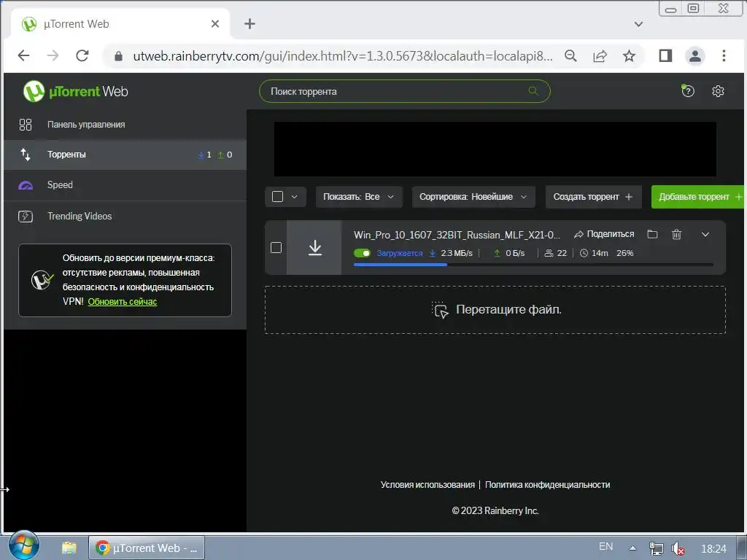Click the Обновить сейчас upgrade link
Viewport: 747px width, 560px height.
[x=123, y=301]
